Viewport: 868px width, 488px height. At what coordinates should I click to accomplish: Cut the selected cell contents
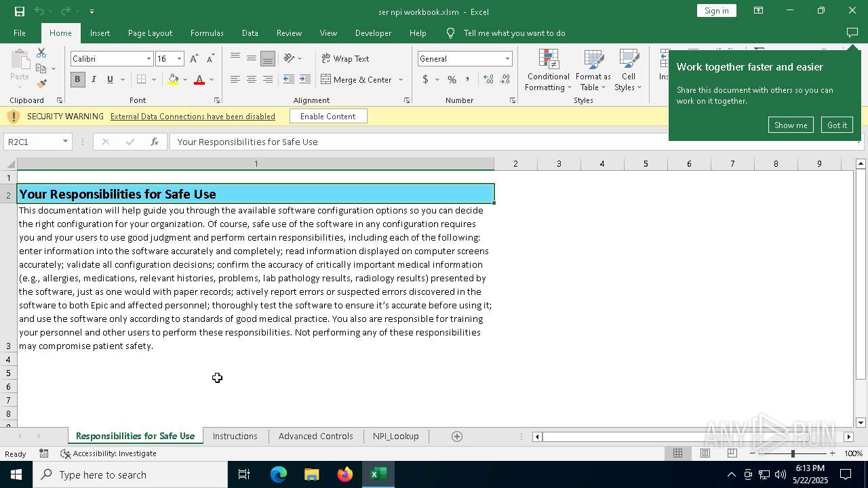[x=41, y=53]
